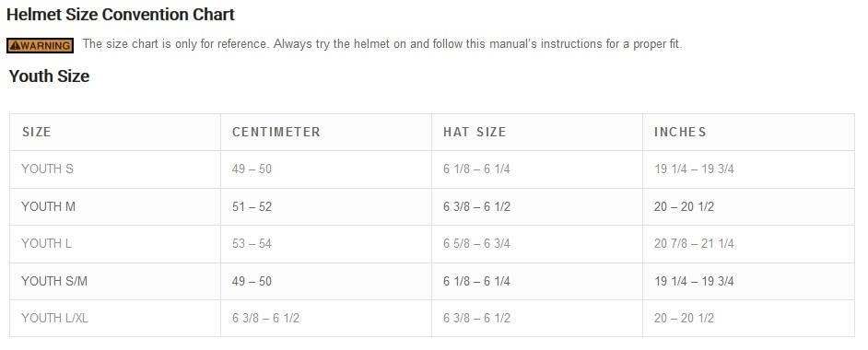Click the Helmet Size Convention Chart heading

click(121, 15)
